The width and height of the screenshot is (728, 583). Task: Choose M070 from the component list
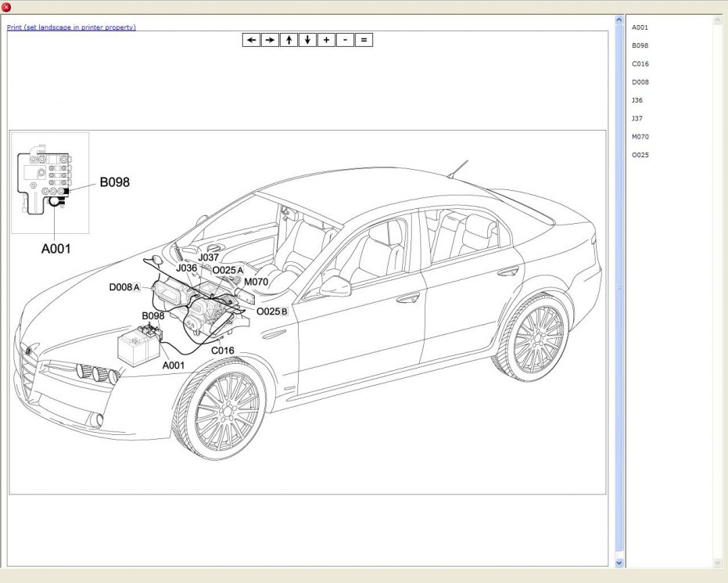click(640, 137)
